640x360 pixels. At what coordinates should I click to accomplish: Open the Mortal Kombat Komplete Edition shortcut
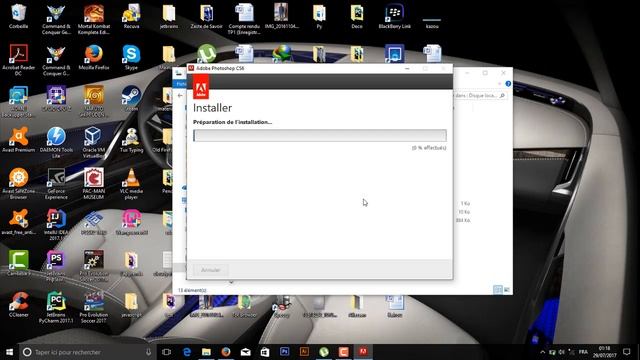click(93, 19)
